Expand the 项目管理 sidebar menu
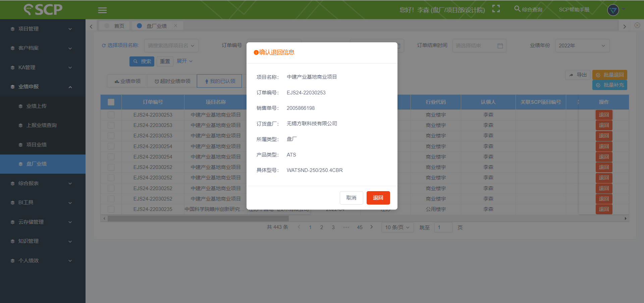This screenshot has width=644, height=303. point(43,29)
